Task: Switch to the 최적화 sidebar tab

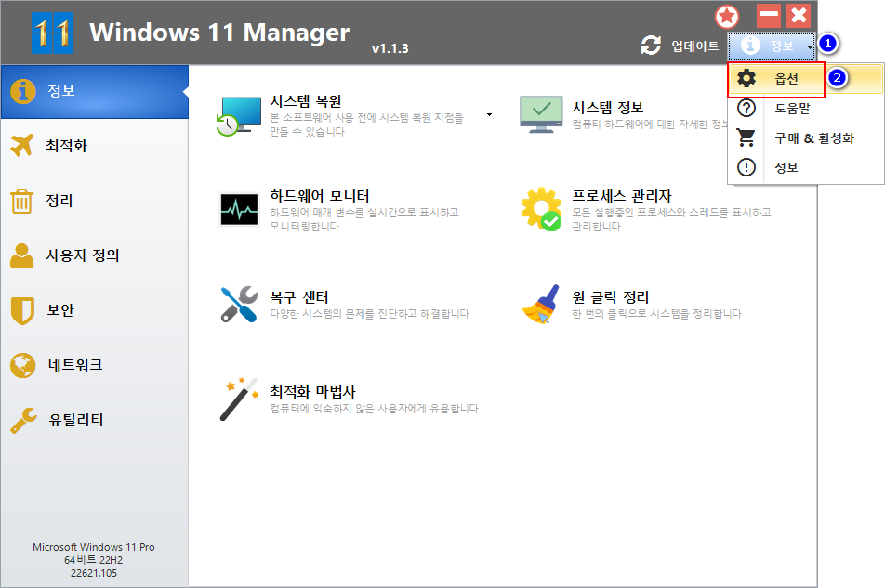Action: click(94, 146)
